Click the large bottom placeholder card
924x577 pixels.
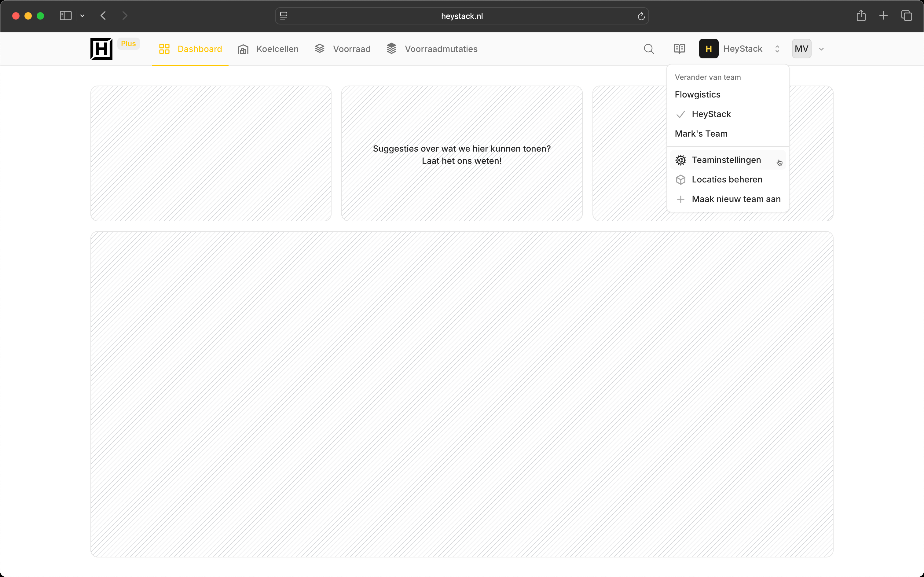pyautogui.click(x=462, y=394)
